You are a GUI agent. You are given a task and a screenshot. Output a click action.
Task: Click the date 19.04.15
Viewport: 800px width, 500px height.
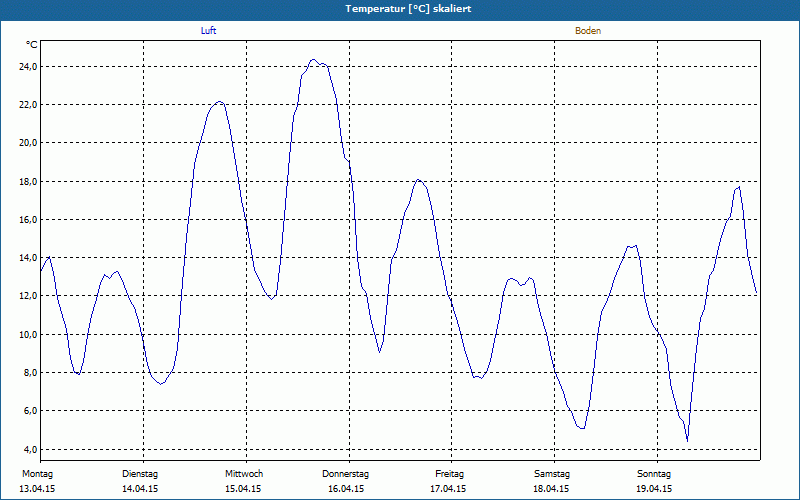pyautogui.click(x=654, y=489)
